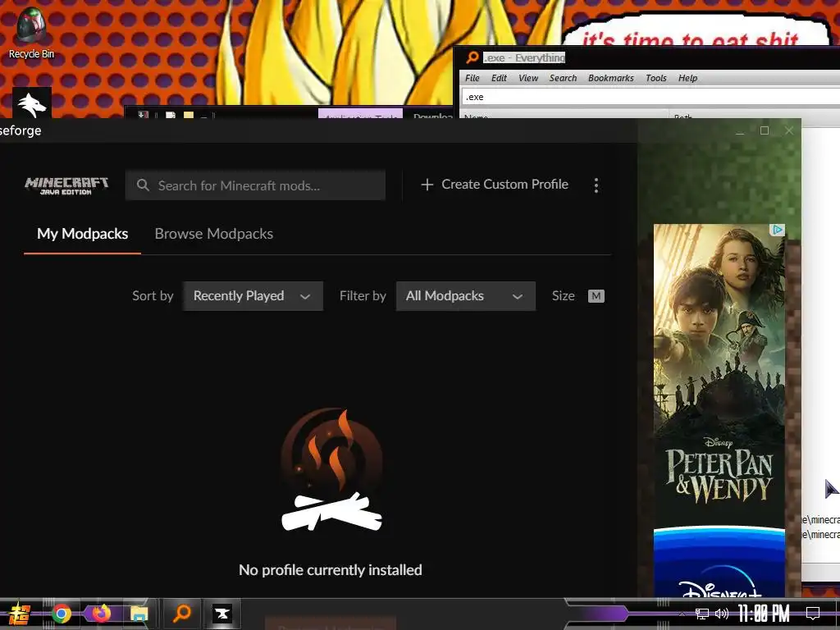The width and height of the screenshot is (840, 630).
Task: Click the 'Filter by' label
Action: click(x=363, y=296)
